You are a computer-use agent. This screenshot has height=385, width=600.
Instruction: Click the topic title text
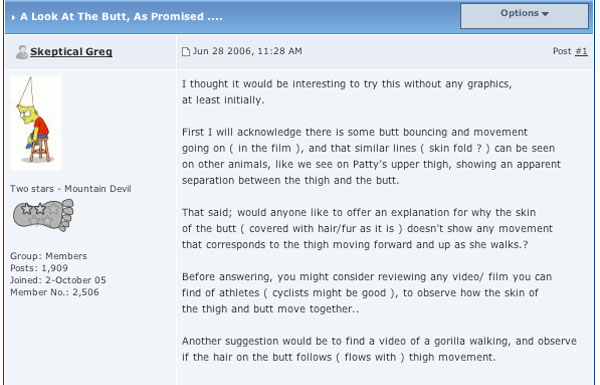point(121,16)
